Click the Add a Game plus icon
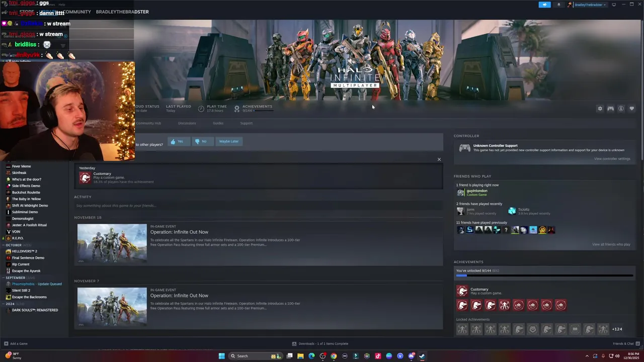This screenshot has width=644, height=362. pos(6,344)
